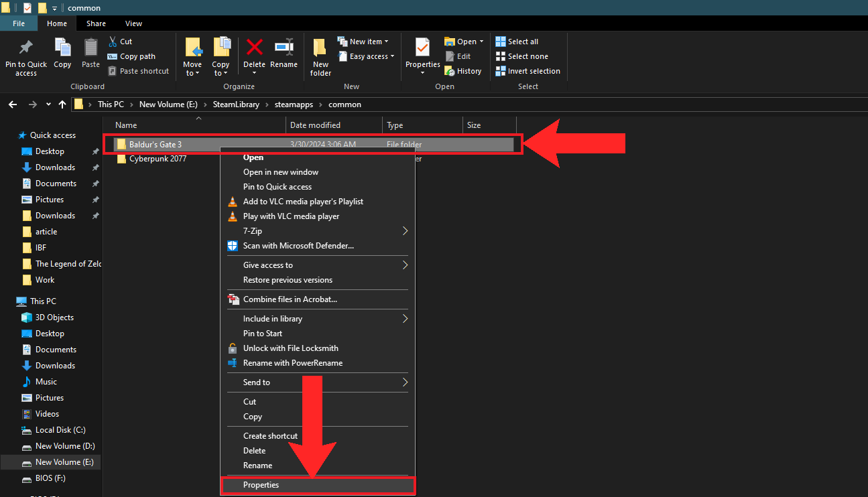Open Local Disk (C:) in navigation pane
This screenshot has width=868, height=497.
pos(60,430)
